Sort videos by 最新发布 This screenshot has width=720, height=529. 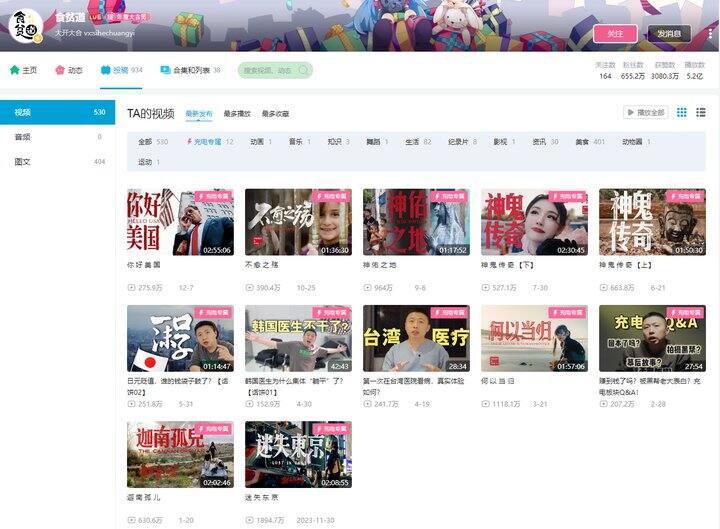(199, 113)
